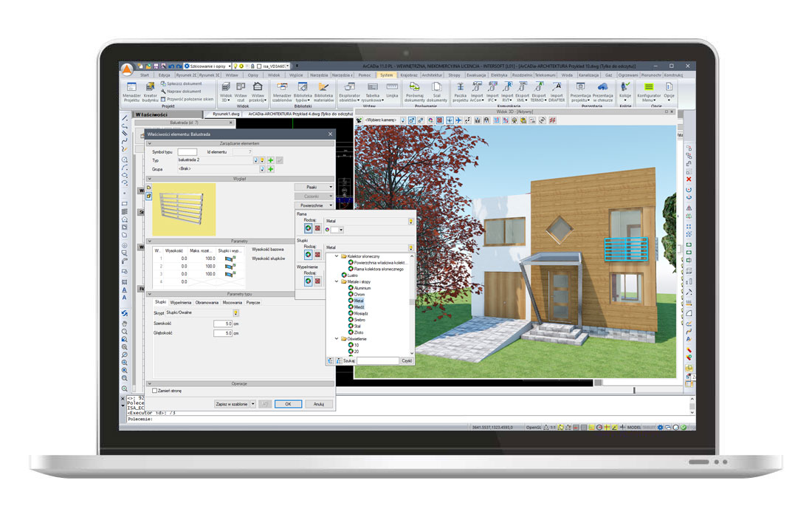Enable the Zamień stronę checkbox

154,391
